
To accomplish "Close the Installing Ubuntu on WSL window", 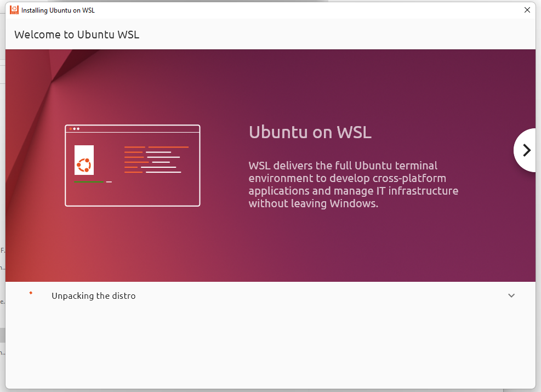I will (527, 10).
